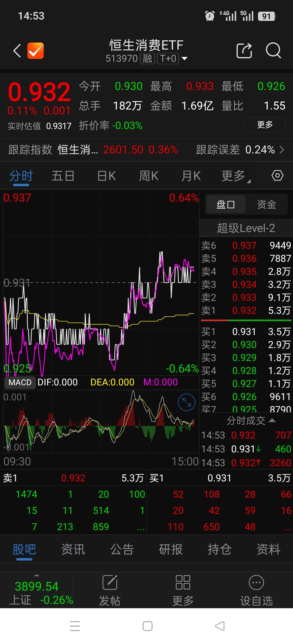Select 卖5 row at 0.936
The width and height of the screenshot is (293, 644).
click(246, 259)
